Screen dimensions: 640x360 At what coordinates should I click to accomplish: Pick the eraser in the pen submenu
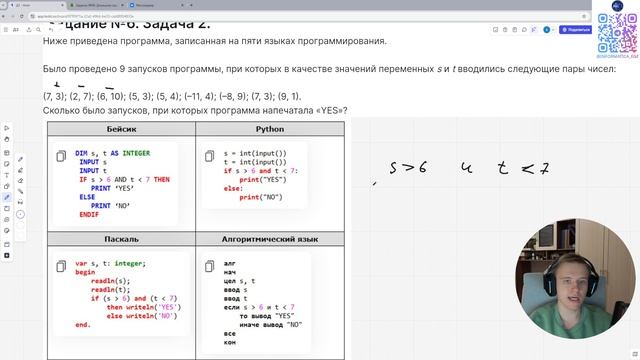click(x=20, y=181)
